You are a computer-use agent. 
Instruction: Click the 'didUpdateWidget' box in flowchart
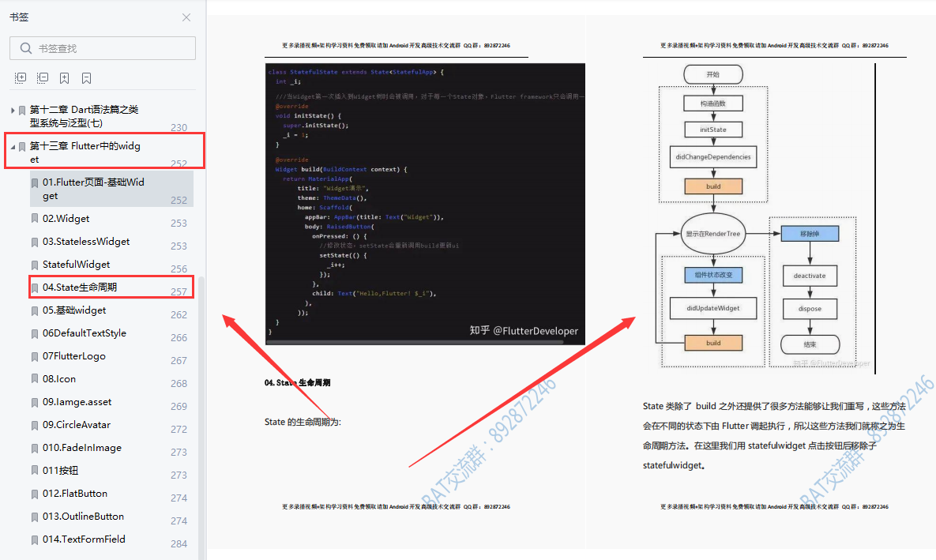[713, 308]
